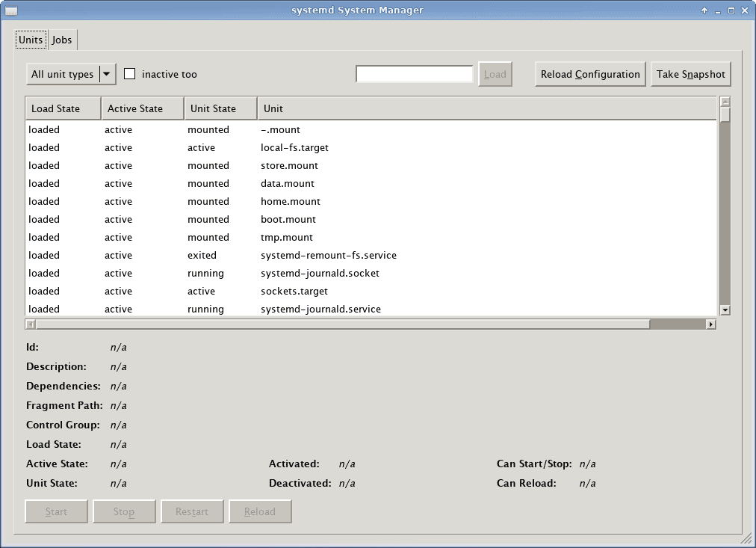The image size is (756, 548).
Task: Maximize the systemd System Manager window
Action: coord(731,10)
